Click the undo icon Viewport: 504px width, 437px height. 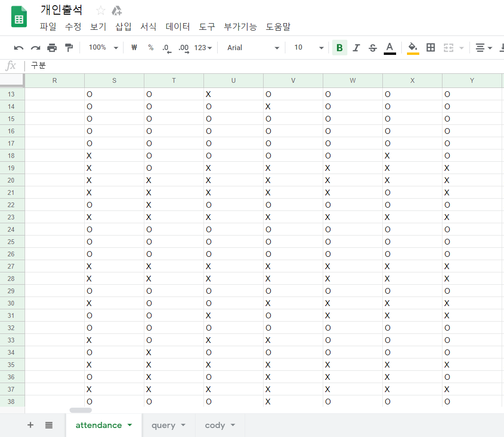point(18,48)
